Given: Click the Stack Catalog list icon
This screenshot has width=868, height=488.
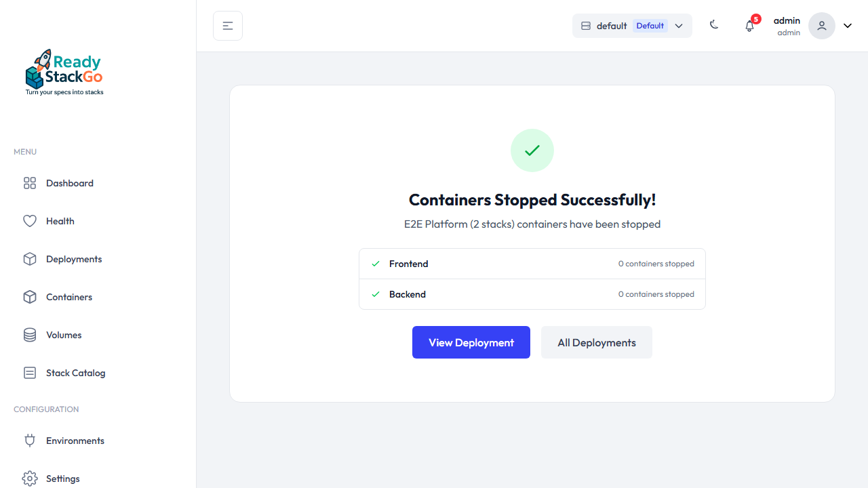Looking at the screenshot, I should (x=30, y=373).
